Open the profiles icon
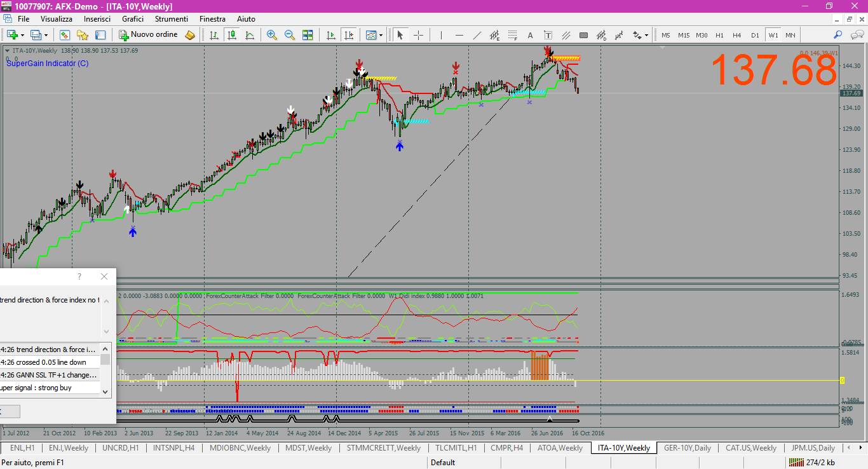Screen dimensions: 868x469 pyautogui.click(x=36, y=35)
